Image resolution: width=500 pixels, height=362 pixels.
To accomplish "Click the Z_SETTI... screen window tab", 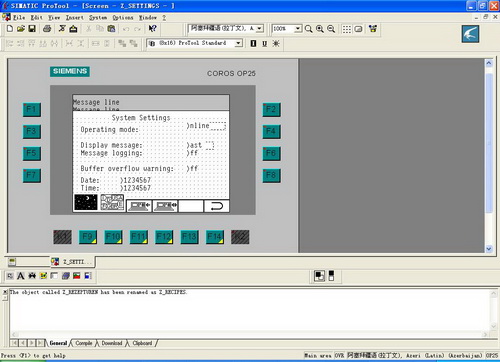I will [73, 262].
